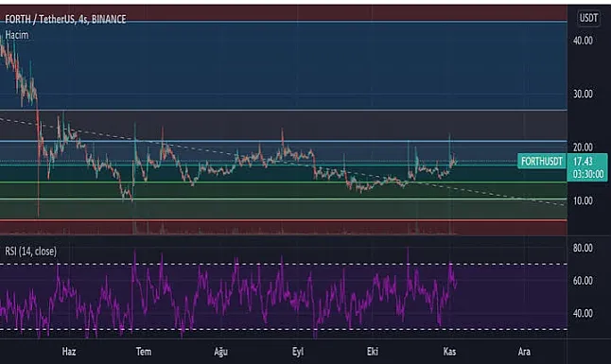
Task: Click the 20.00 price axis label
Action: (583, 147)
